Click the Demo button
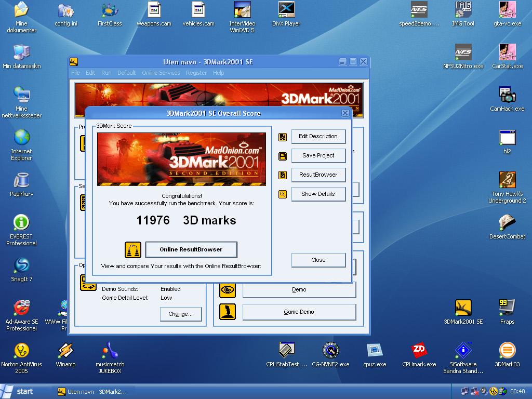 tap(299, 290)
